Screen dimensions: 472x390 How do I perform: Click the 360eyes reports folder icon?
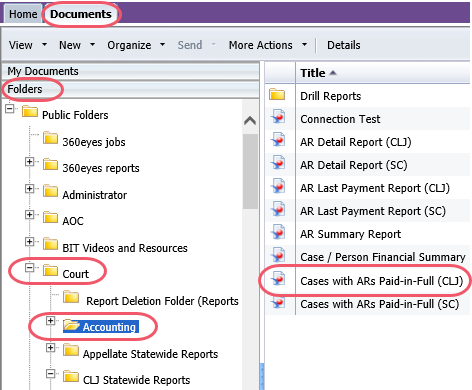click(50, 164)
